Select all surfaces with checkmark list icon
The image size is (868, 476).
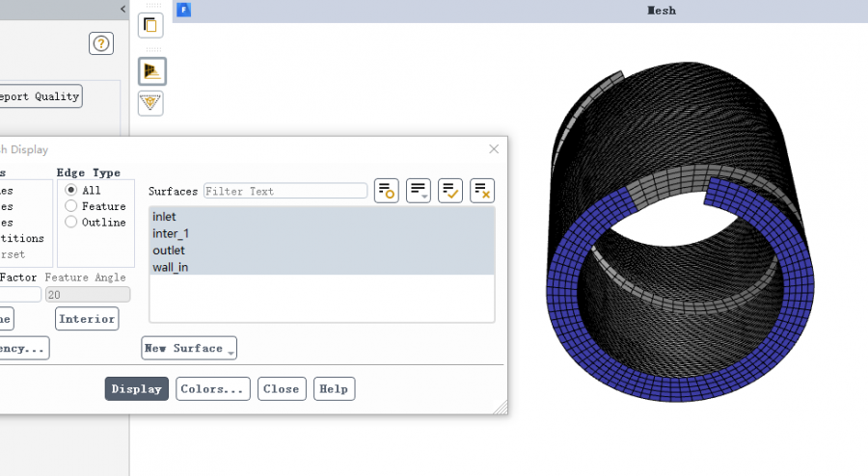click(x=450, y=191)
